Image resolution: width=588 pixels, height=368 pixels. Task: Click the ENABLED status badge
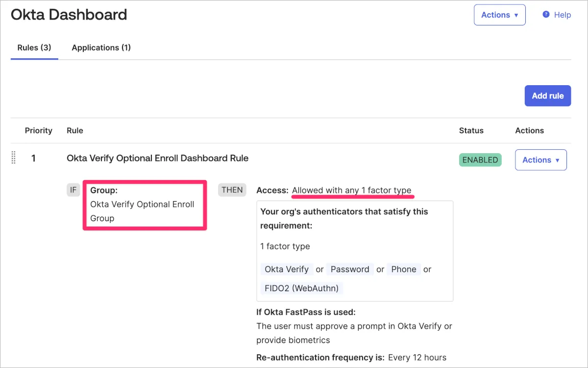click(x=480, y=160)
